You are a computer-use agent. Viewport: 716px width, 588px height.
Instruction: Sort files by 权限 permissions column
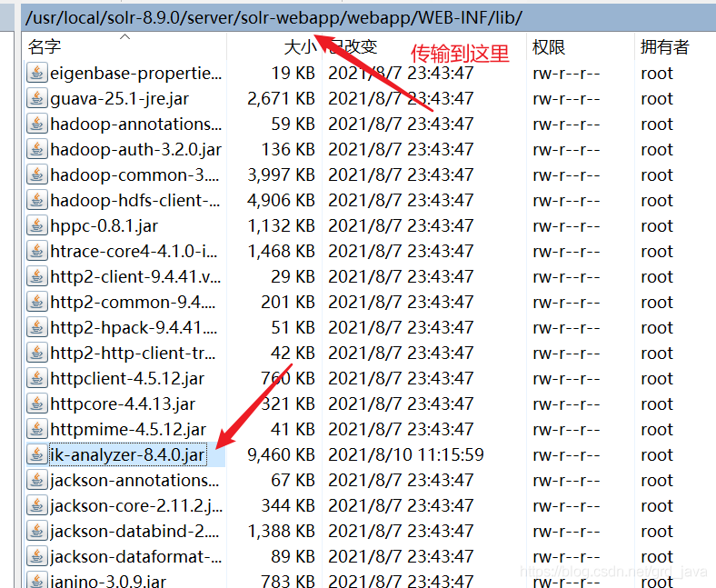[581, 46]
